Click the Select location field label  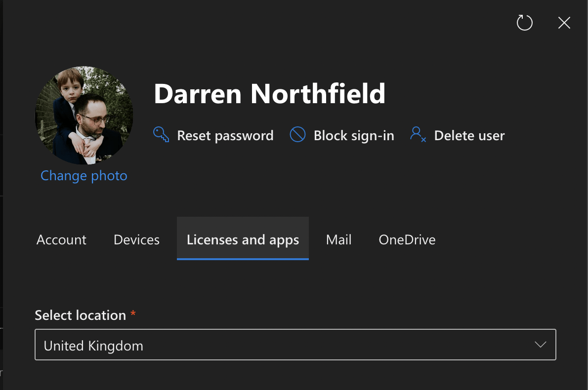[x=81, y=315]
